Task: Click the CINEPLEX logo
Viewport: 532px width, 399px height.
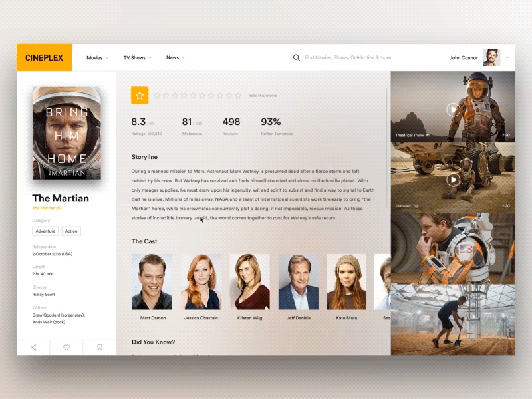Action: (44, 58)
